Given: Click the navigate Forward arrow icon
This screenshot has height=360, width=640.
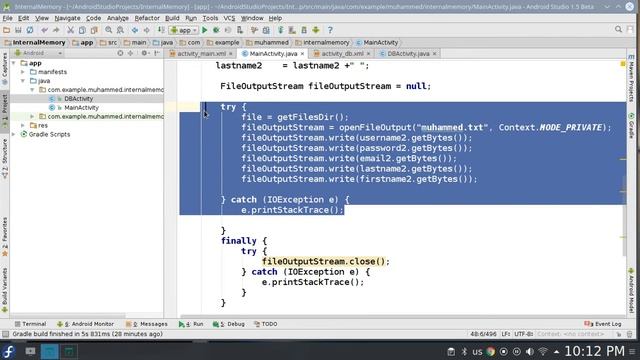Looking at the screenshot, I should (x=147, y=30).
